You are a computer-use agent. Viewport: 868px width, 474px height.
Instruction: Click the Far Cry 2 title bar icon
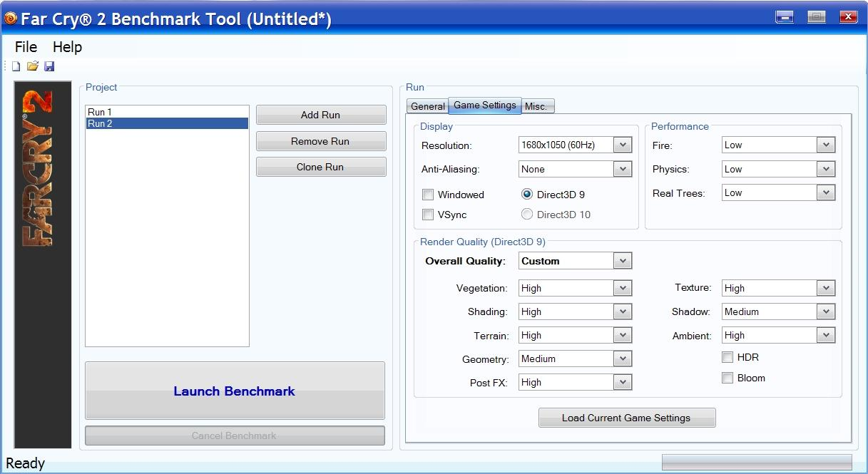pyautogui.click(x=10, y=19)
